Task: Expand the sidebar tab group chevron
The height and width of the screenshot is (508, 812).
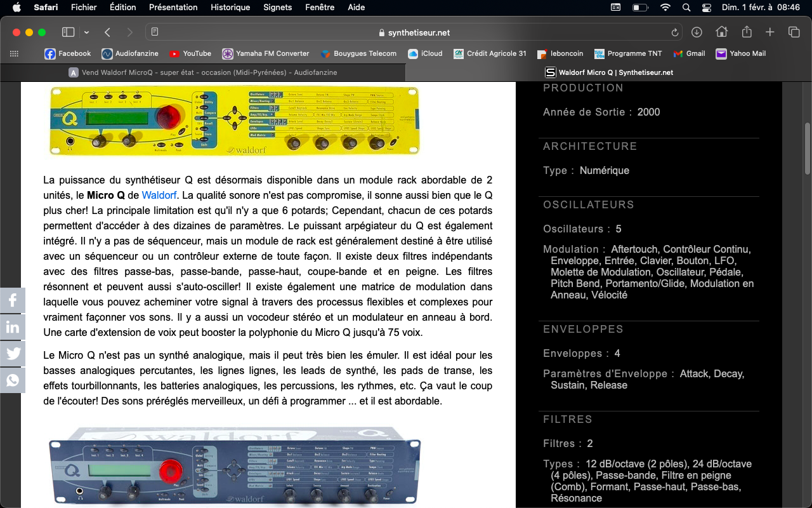Action: pos(86,32)
